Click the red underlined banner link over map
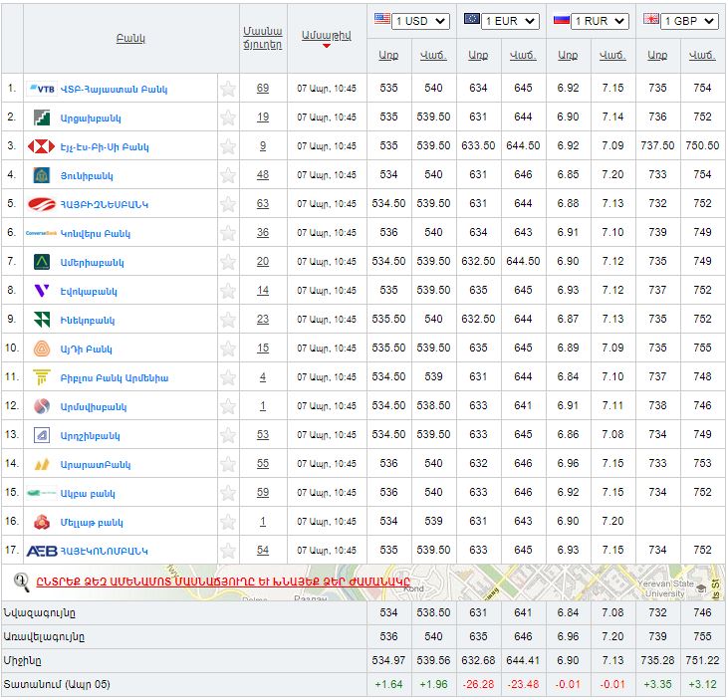 (223, 582)
